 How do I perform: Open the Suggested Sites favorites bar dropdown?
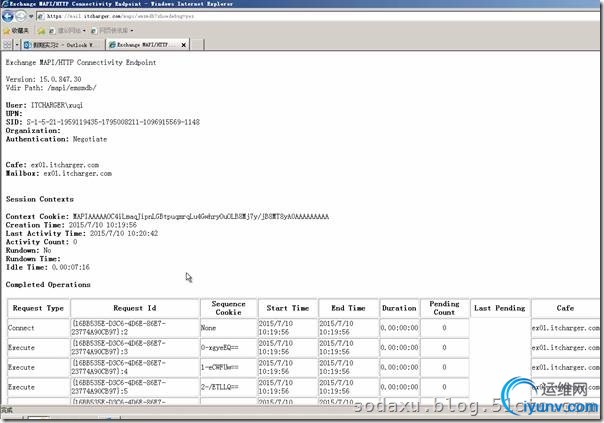[67, 30]
